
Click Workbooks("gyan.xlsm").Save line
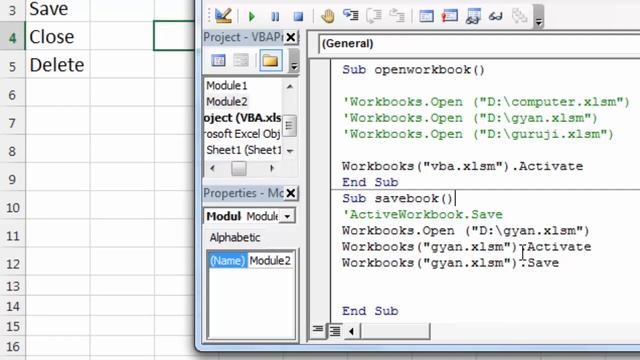[x=450, y=263]
